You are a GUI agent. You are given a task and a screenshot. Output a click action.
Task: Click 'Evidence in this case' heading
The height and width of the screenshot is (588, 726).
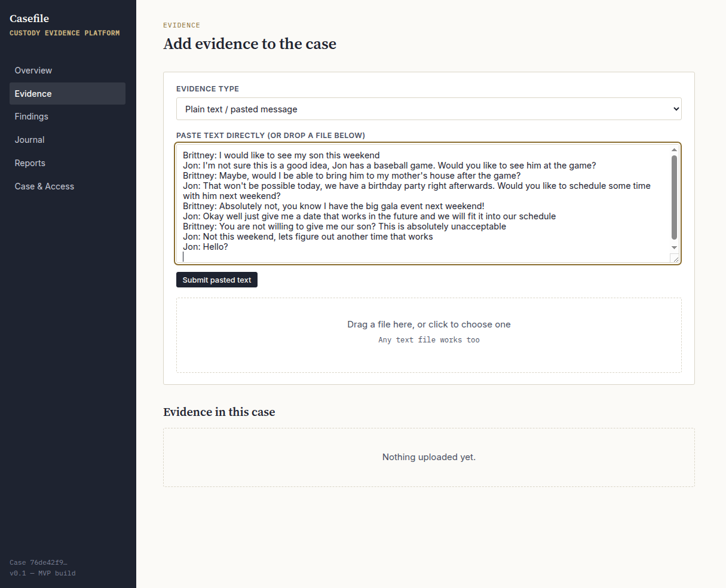[x=219, y=412]
